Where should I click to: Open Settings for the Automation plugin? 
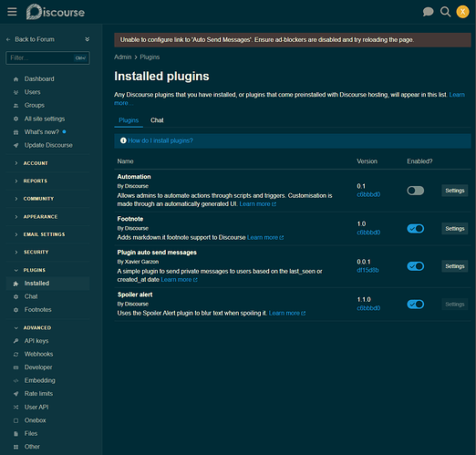(x=454, y=191)
